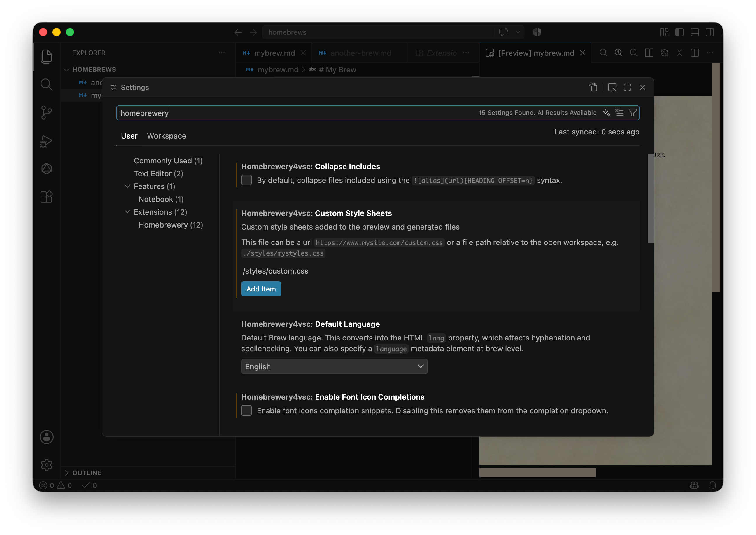Image resolution: width=756 pixels, height=535 pixels.
Task: Switch to the User settings tab
Action: tap(129, 136)
